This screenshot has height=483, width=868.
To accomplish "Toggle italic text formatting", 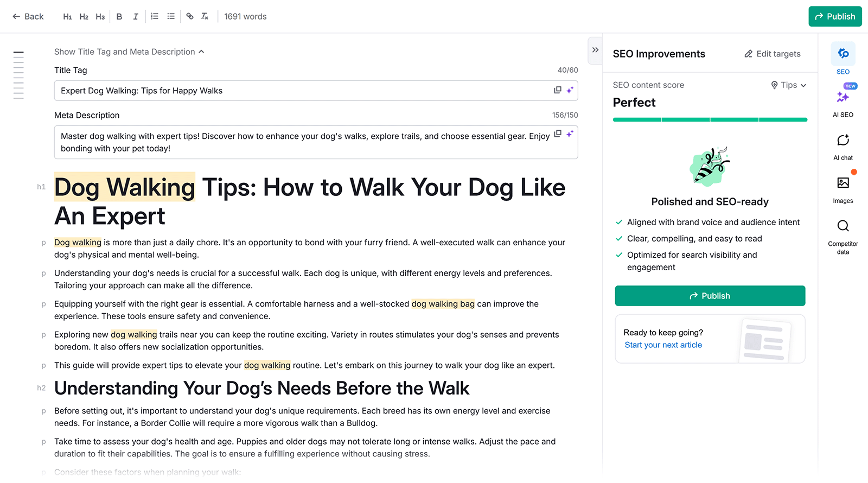I will 136,17.
